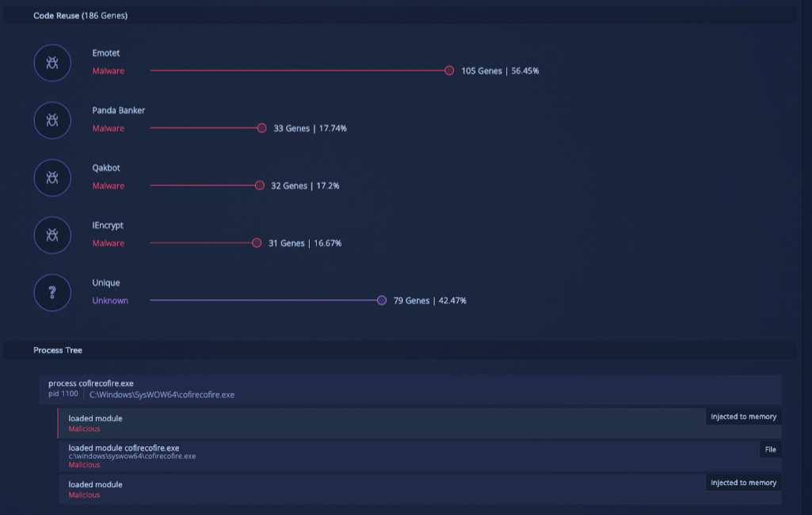Click the 105 Genes percentage text
Image resolution: width=812 pixels, height=515 pixels.
[499, 71]
